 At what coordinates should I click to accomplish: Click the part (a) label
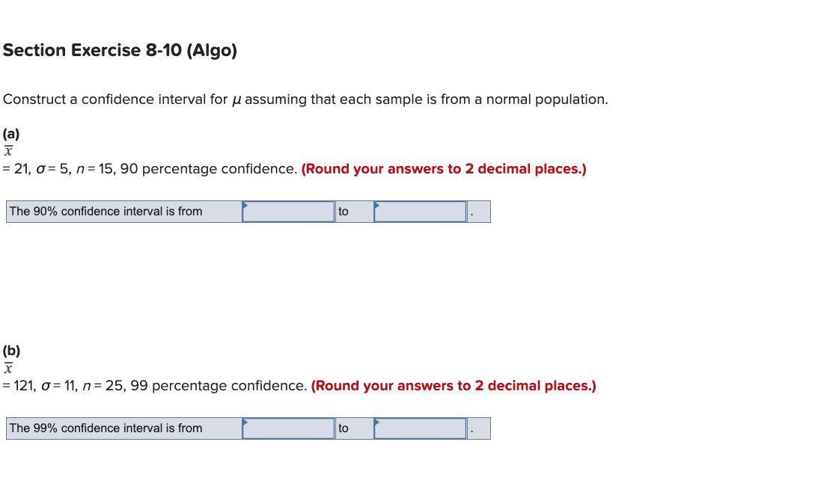[10, 135]
